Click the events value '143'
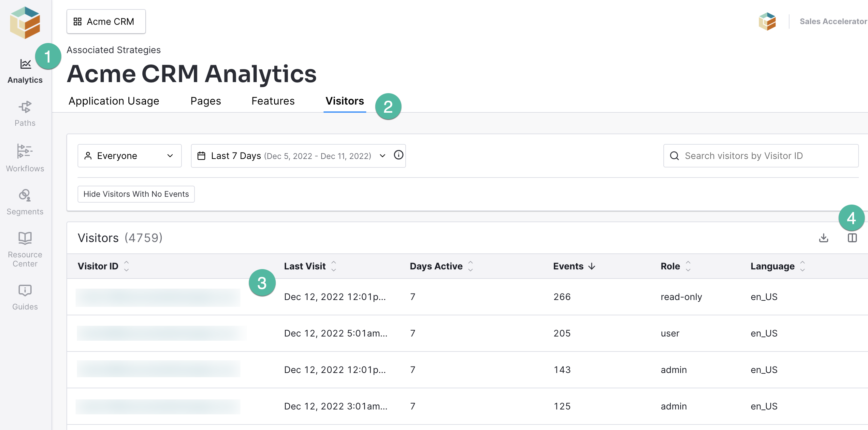The height and width of the screenshot is (430, 868). [x=562, y=370]
